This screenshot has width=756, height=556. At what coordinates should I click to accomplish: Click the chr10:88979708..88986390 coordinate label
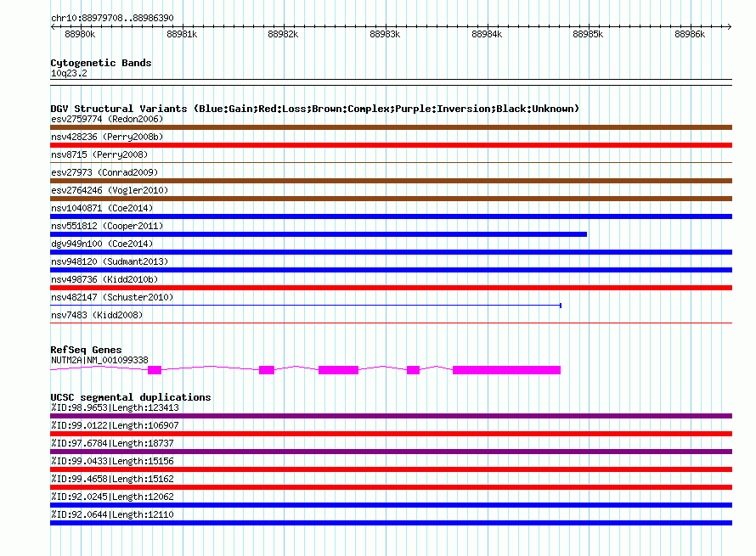(112, 18)
